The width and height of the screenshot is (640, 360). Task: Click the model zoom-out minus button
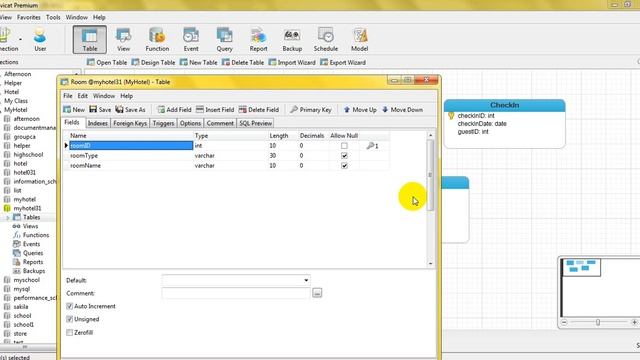(564, 322)
